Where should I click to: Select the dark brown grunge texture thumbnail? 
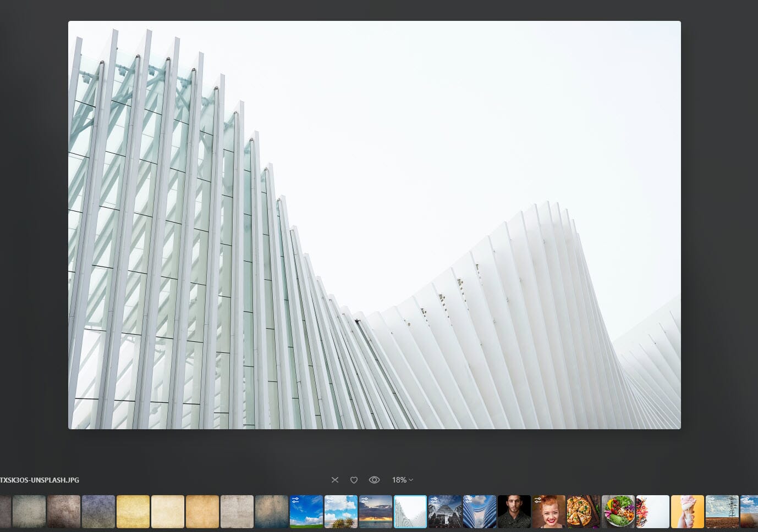point(64,512)
